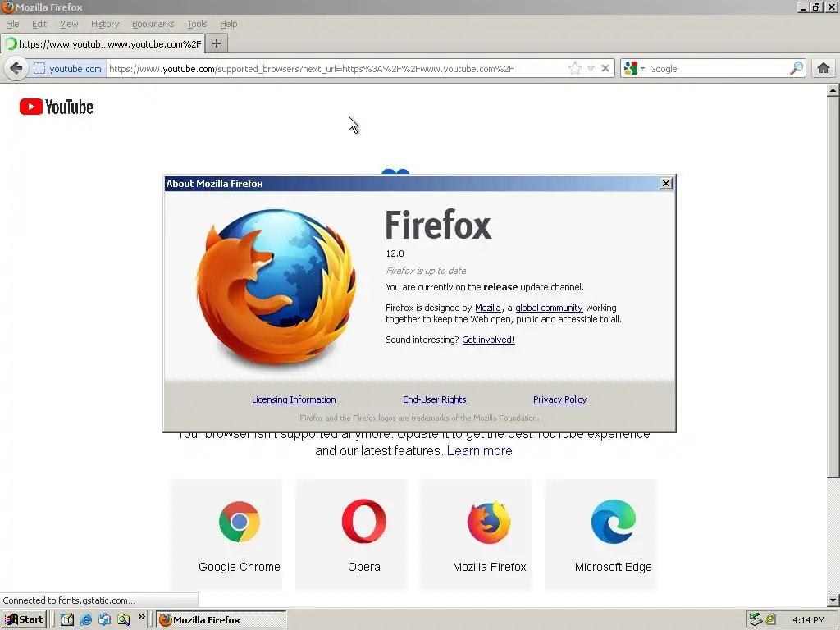Click the page scrollbar up arrow

pyautogui.click(x=833, y=90)
